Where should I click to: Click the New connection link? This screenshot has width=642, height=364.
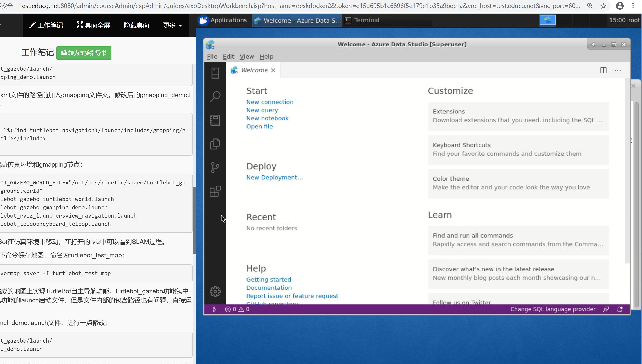pyautogui.click(x=270, y=102)
